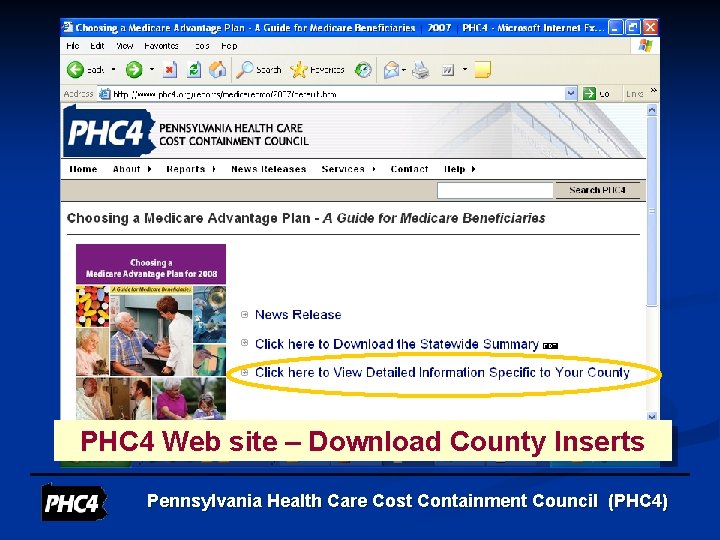Click the address bar URL field
Viewport: 720px width, 540px height.
coord(338,94)
